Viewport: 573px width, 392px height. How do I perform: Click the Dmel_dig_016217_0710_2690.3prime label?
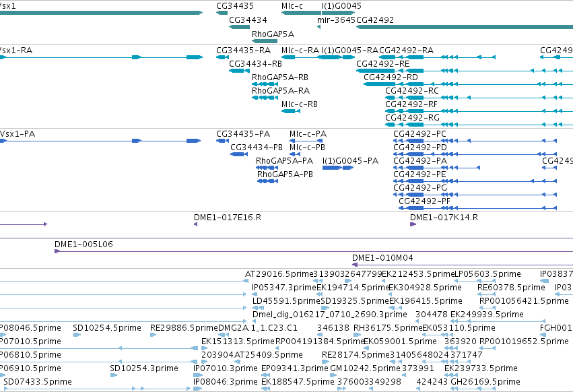tap(330, 315)
